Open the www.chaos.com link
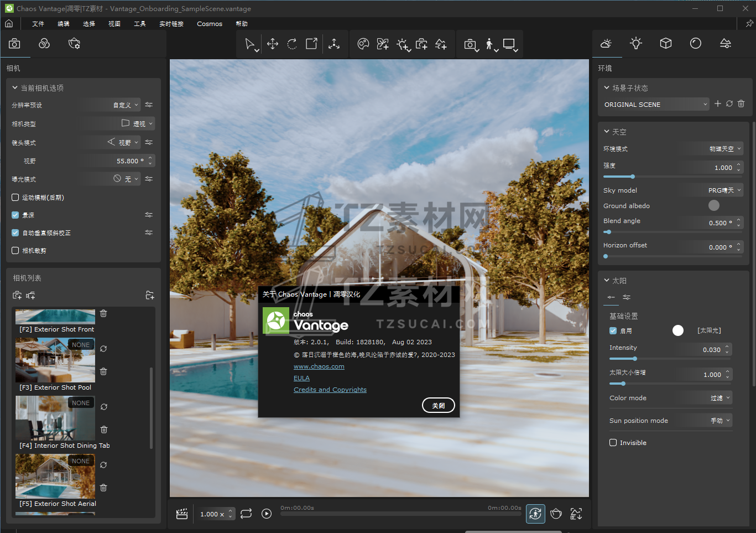This screenshot has height=533, width=756. (319, 366)
